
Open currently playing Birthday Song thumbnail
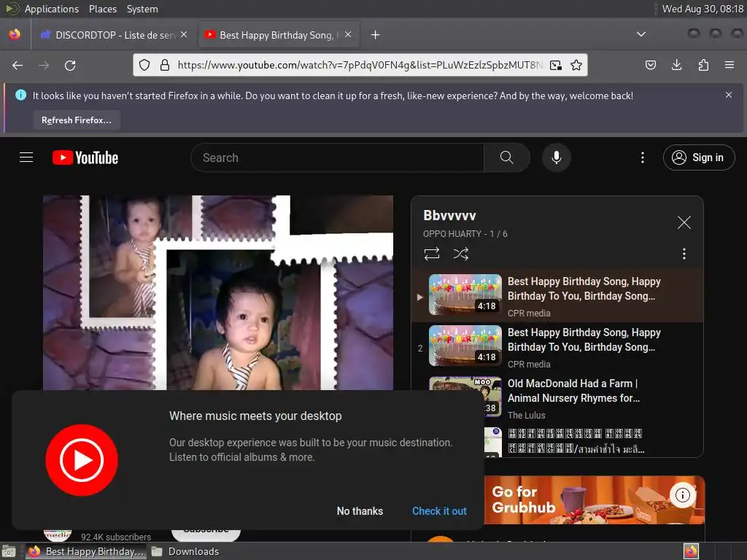[x=465, y=295]
